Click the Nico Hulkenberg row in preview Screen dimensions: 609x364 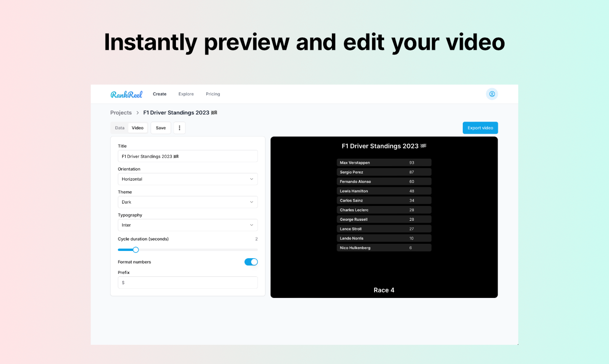tap(384, 248)
